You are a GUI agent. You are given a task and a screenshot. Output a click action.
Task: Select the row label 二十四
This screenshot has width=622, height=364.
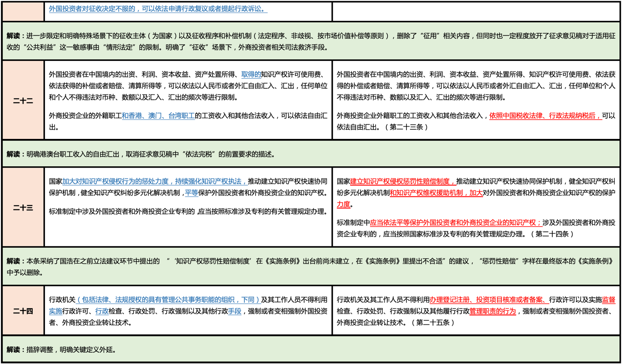tap(23, 311)
